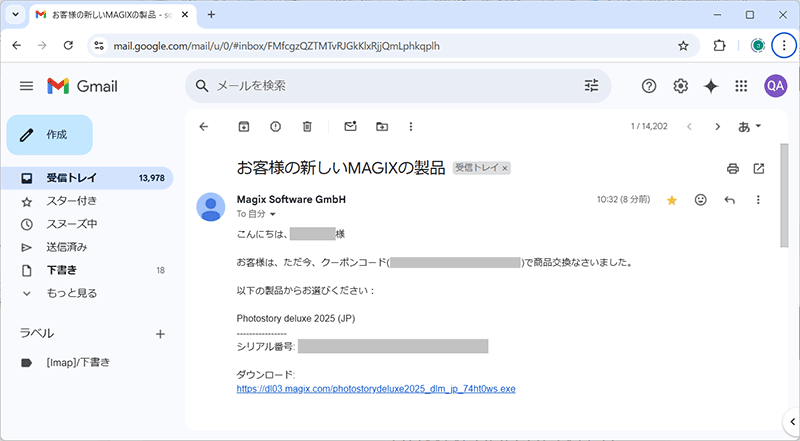The image size is (800, 441).
Task: Open the photostorydeluxe2025 download link
Action: coord(376,389)
